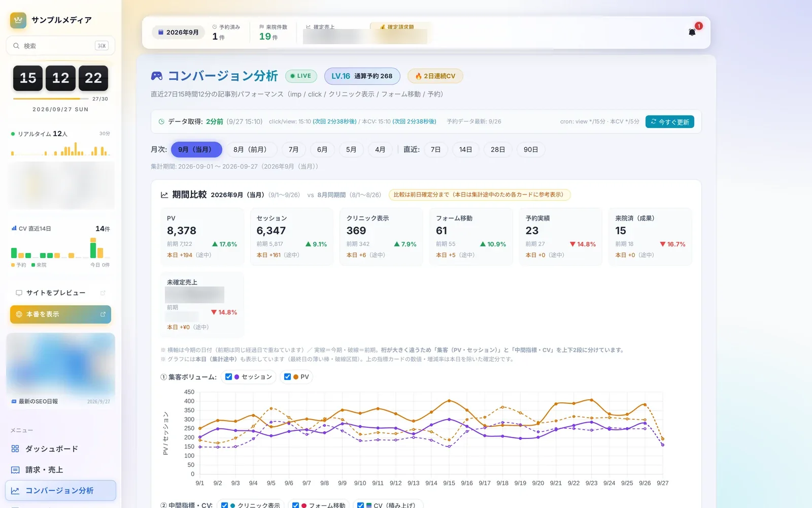The image size is (812, 508).
Task: Toggle the フォーム移動 series checkbox
Action: click(295, 505)
